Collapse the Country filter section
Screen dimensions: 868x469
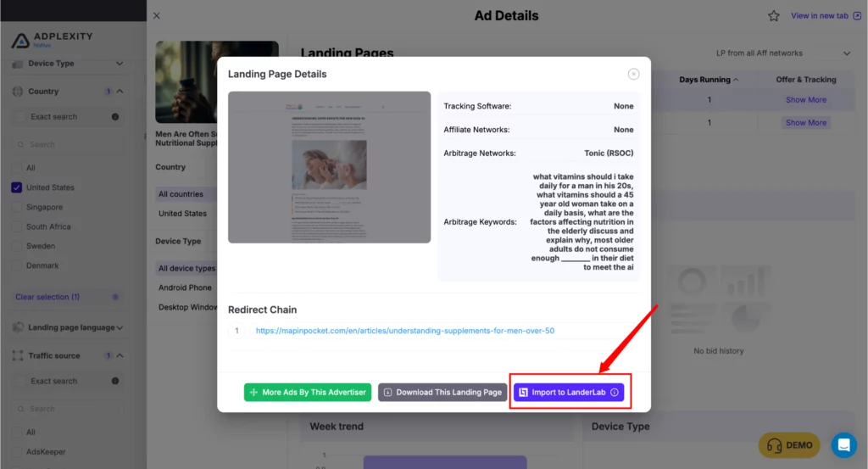[120, 92]
